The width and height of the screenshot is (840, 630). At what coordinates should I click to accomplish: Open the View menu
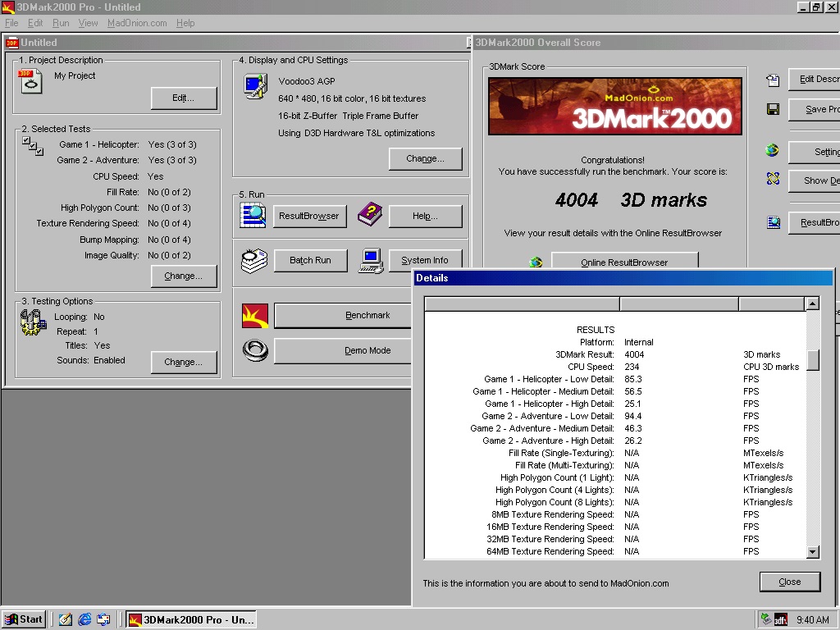(x=88, y=23)
